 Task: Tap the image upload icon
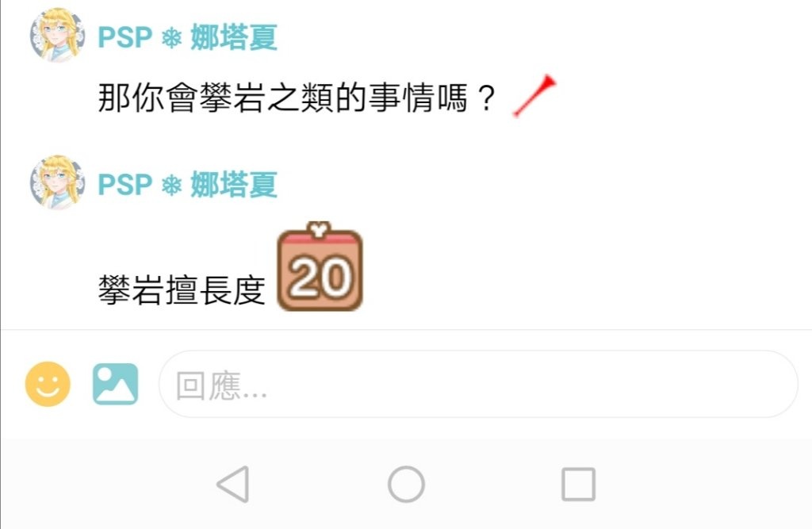[116, 384]
